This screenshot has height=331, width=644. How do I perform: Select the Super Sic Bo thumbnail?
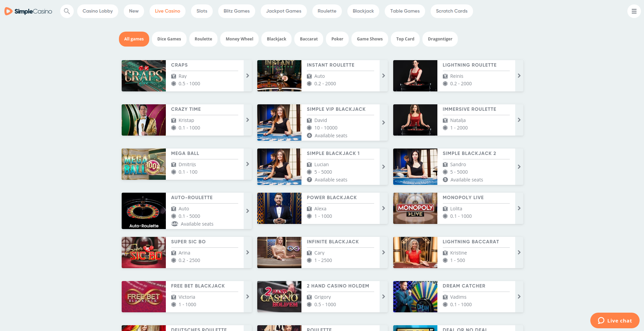click(144, 252)
